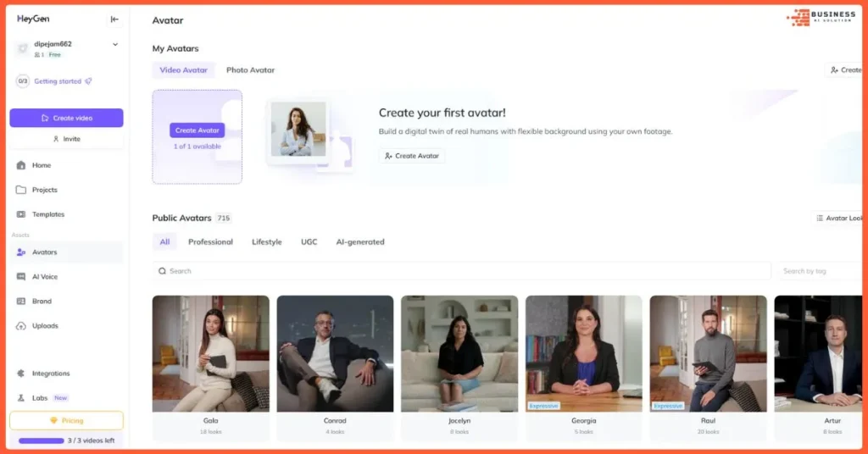This screenshot has height=454, width=868.
Task: Click the Invite button
Action: coord(66,139)
